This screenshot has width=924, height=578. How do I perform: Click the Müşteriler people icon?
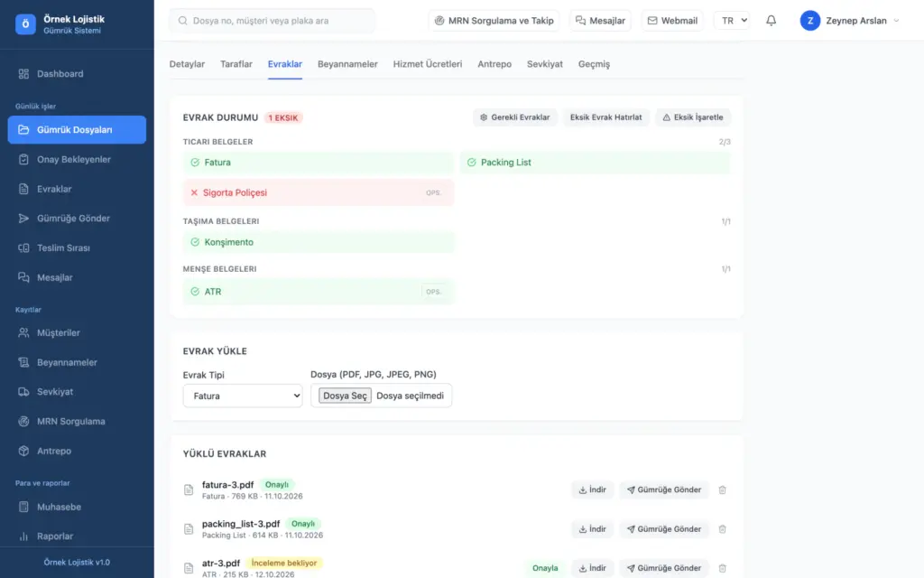click(x=23, y=332)
